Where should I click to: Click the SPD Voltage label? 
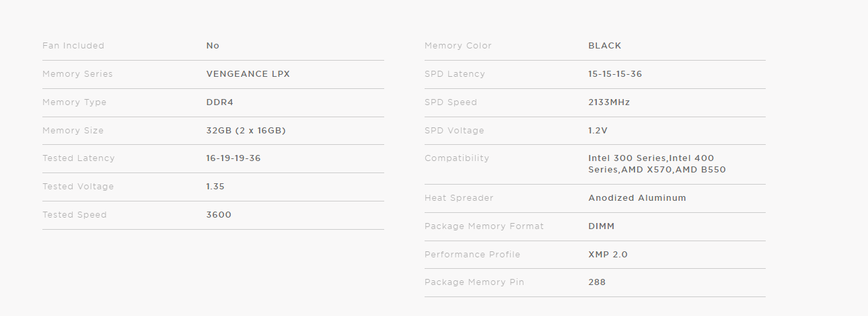point(454,131)
